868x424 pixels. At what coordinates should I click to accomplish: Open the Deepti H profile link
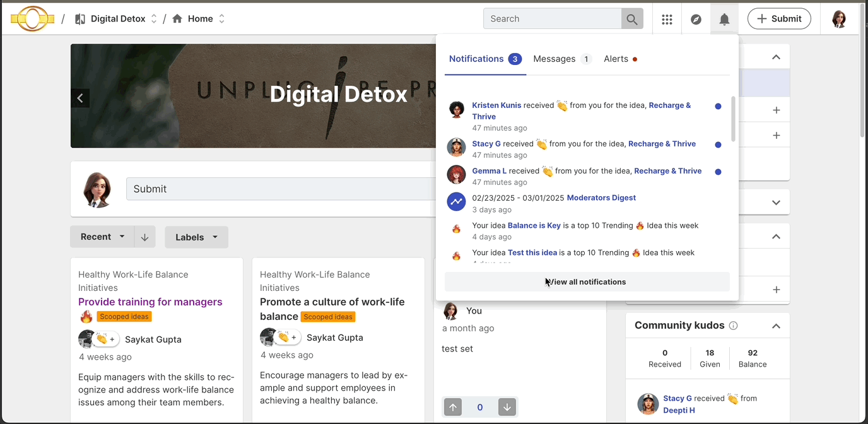pos(679,411)
